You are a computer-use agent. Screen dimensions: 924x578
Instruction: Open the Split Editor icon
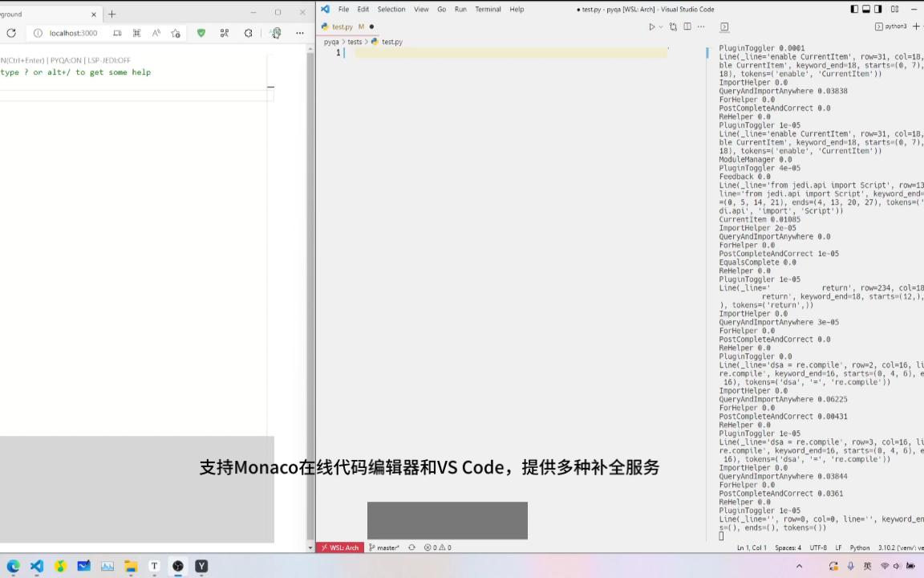[x=687, y=26]
